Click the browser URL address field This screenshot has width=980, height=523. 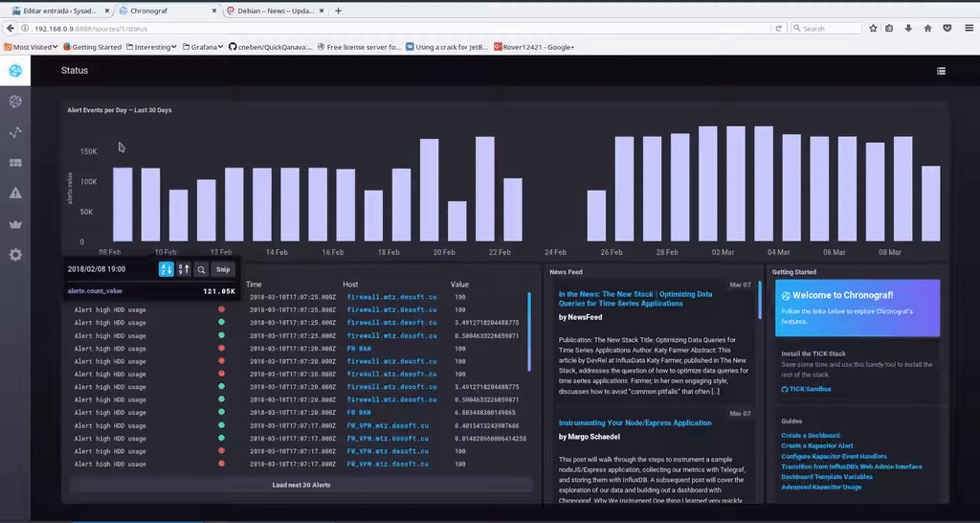pos(400,28)
